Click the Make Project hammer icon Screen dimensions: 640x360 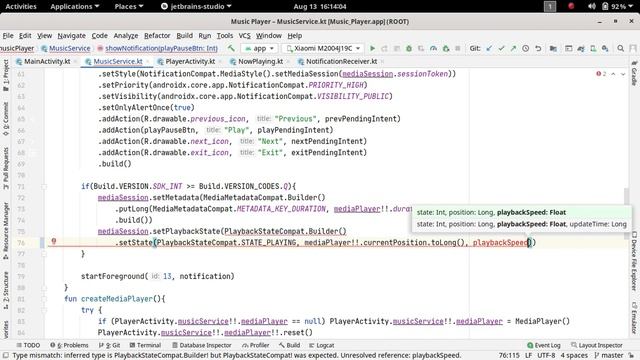click(x=231, y=48)
